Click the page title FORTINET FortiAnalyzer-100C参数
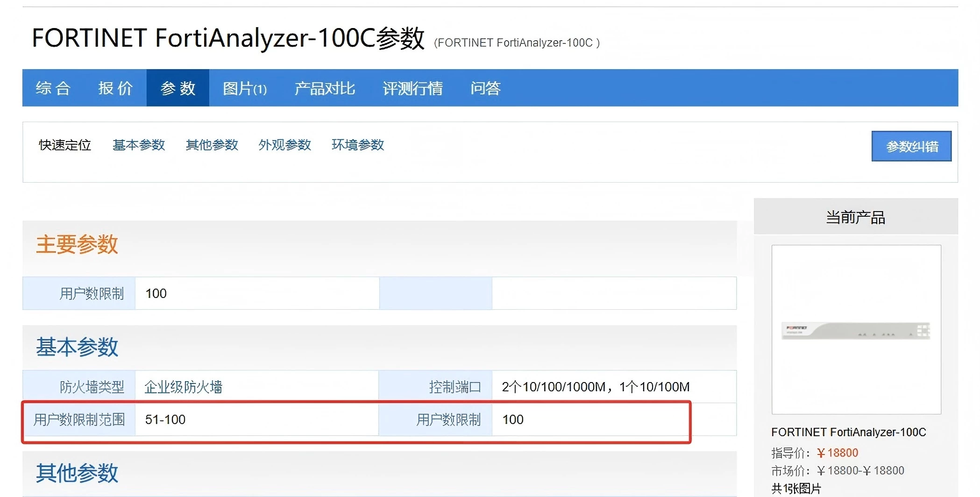Viewport: 980px width, 497px height. pyautogui.click(x=228, y=38)
